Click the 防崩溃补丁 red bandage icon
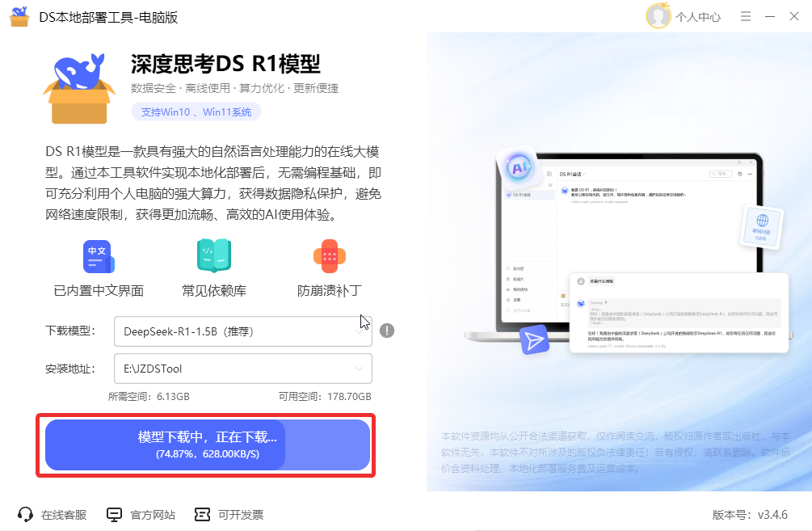This screenshot has height=531, width=812. coord(330,256)
